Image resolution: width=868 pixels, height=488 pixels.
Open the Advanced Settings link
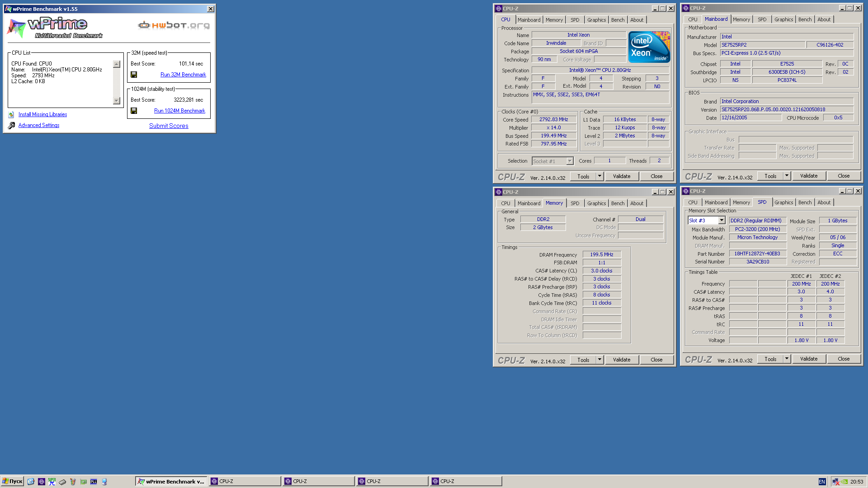(x=39, y=126)
